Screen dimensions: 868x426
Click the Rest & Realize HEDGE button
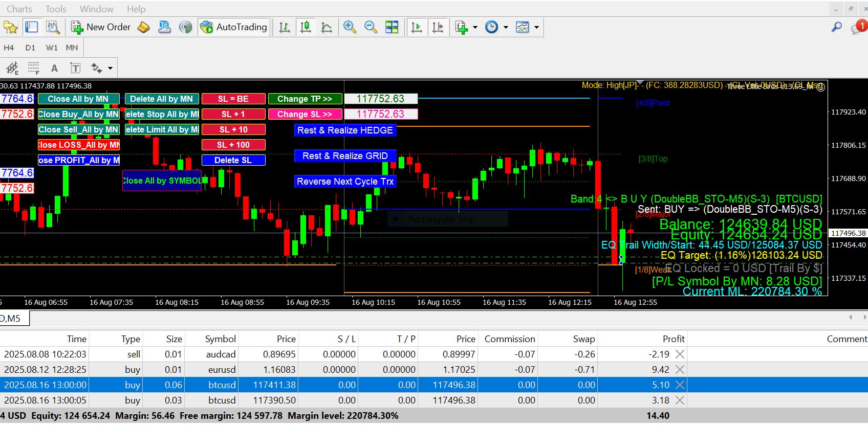click(x=345, y=130)
